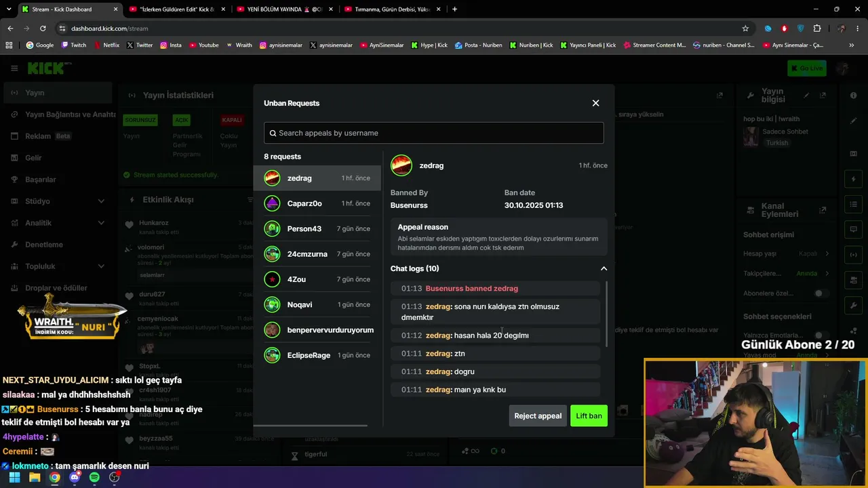Open the Windows Start menu
Screen dimensions: 868x488
[14, 477]
